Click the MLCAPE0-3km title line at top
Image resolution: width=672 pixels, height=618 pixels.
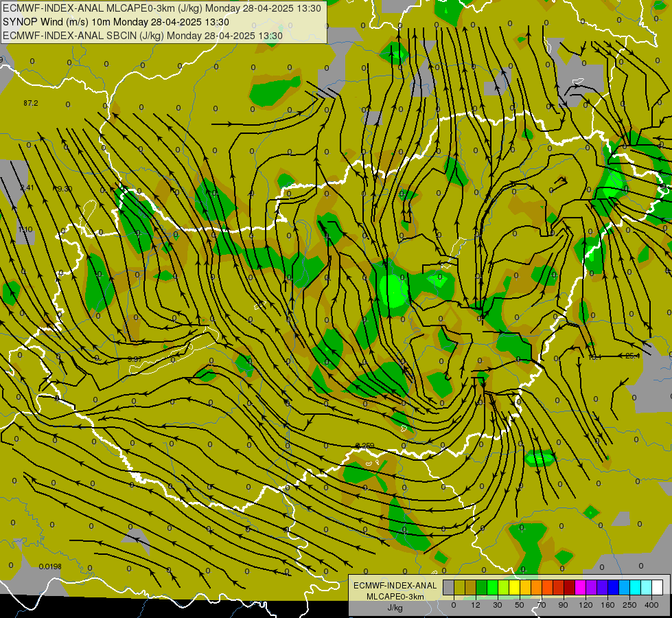coord(161,8)
